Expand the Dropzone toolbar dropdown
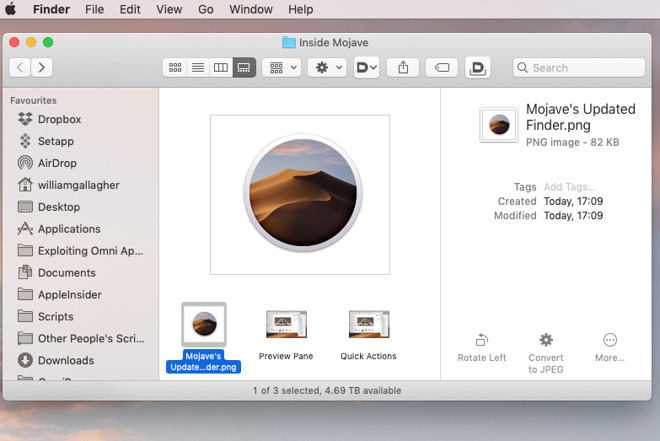 pos(366,67)
